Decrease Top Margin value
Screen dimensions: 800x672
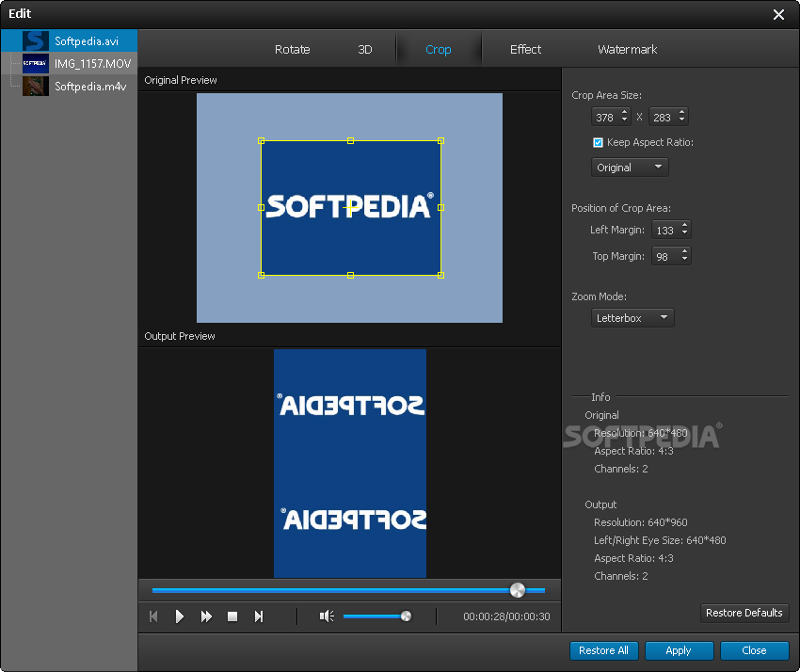tap(685, 260)
